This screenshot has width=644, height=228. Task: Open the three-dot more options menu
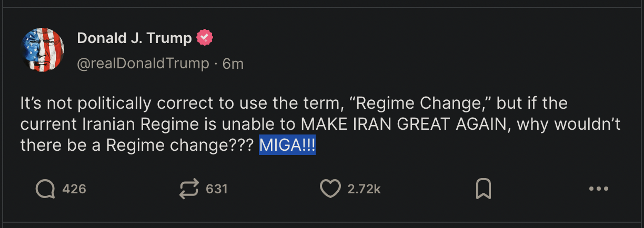(599, 189)
